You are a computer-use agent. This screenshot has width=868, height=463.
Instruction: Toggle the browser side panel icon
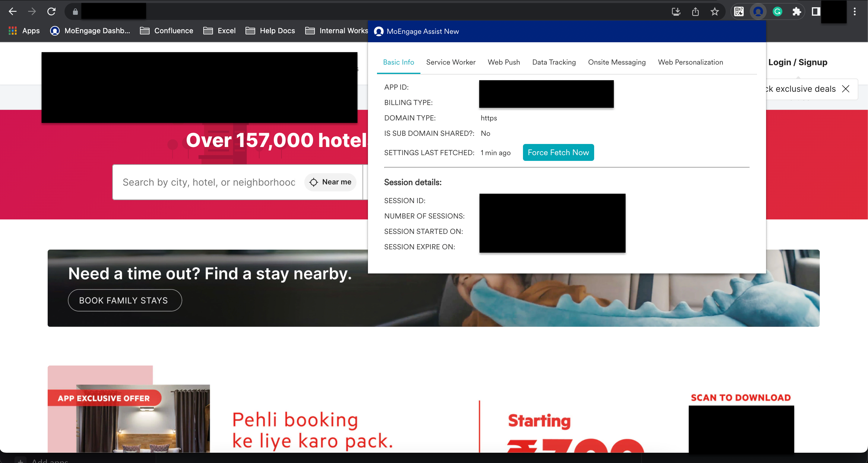(x=816, y=12)
